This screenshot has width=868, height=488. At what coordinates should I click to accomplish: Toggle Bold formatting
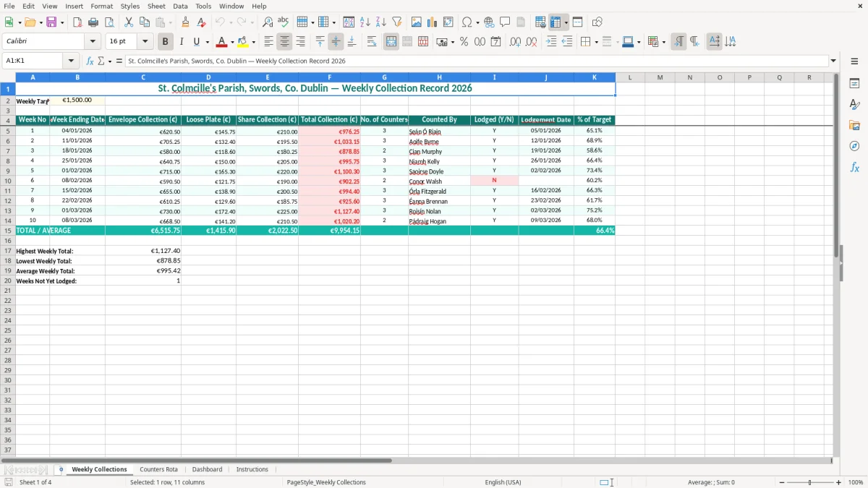(x=166, y=42)
